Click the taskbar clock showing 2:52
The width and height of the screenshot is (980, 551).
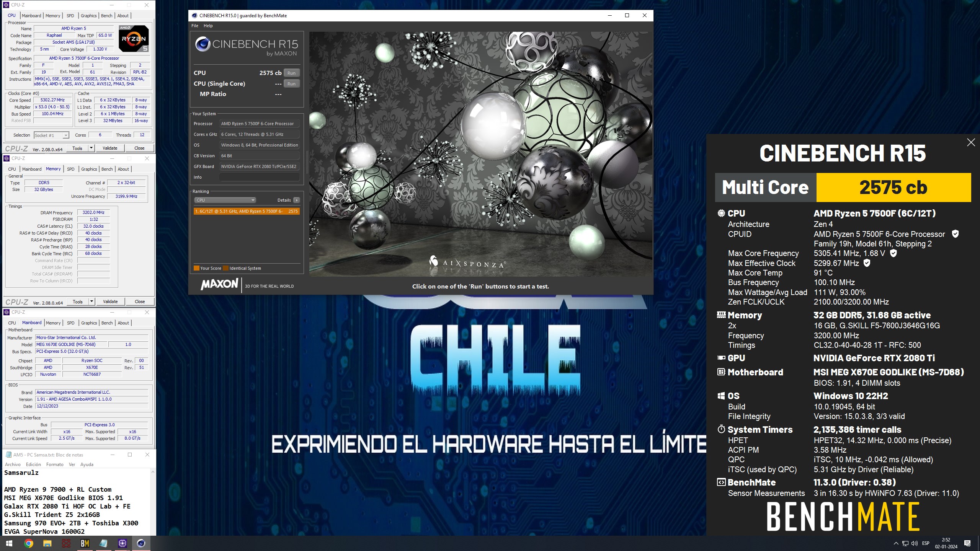coord(946,543)
